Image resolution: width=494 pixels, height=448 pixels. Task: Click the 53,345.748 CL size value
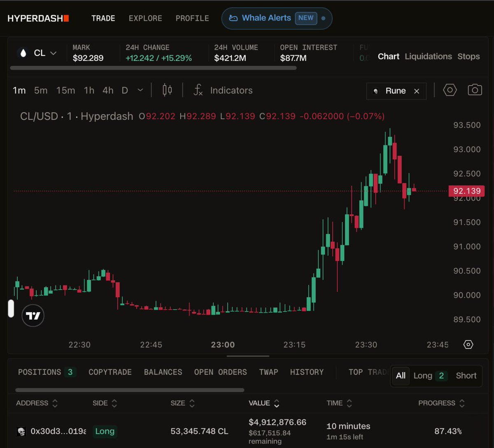click(x=199, y=432)
